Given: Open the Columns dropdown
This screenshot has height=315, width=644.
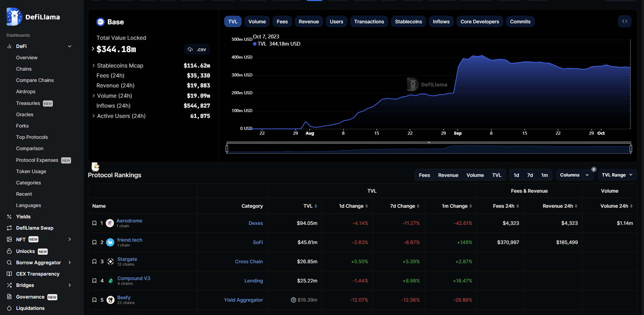Looking at the screenshot, I should pos(575,175).
